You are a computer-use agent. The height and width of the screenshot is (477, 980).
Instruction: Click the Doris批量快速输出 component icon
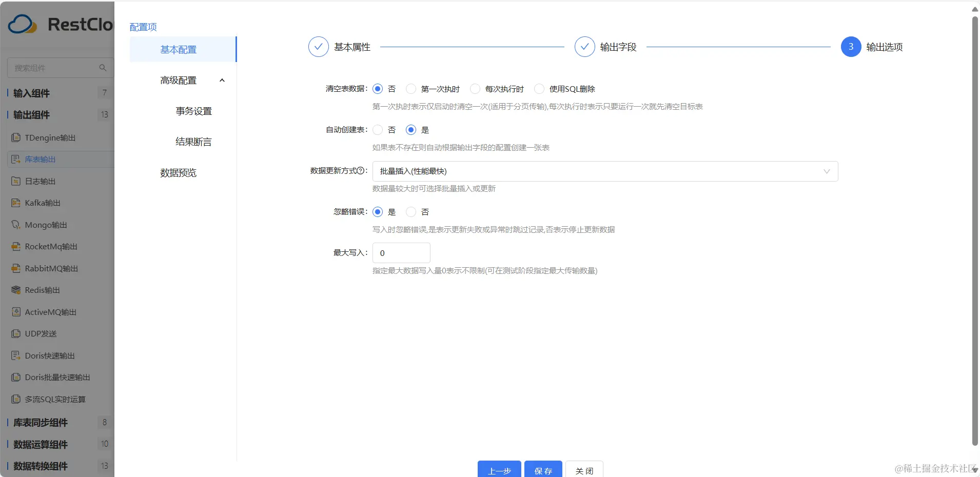pyautogui.click(x=16, y=377)
